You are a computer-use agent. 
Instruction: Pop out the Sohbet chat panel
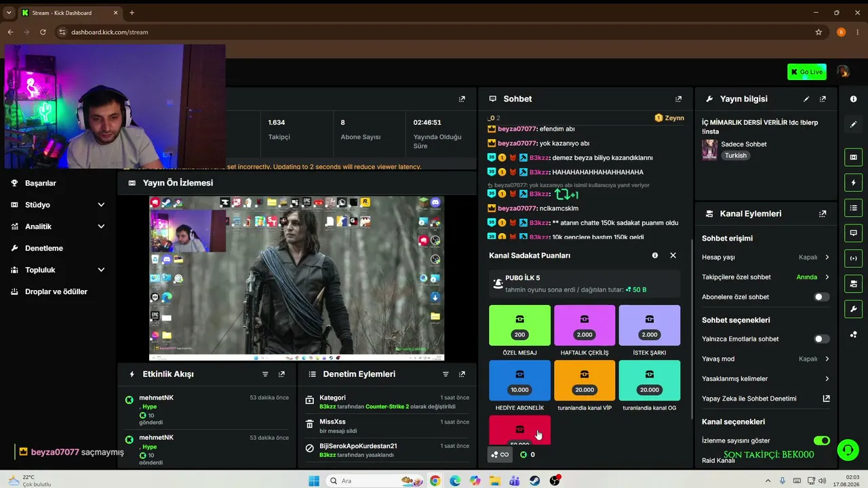click(678, 99)
